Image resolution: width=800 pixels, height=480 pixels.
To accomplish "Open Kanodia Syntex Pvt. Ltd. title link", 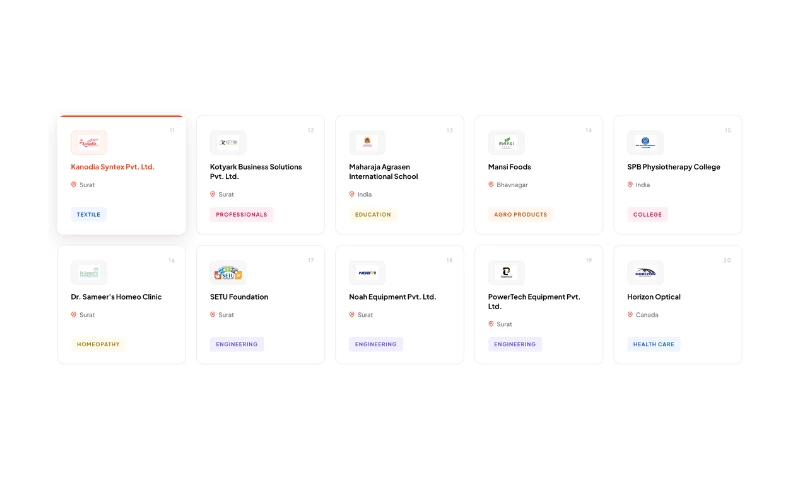I will click(112, 167).
